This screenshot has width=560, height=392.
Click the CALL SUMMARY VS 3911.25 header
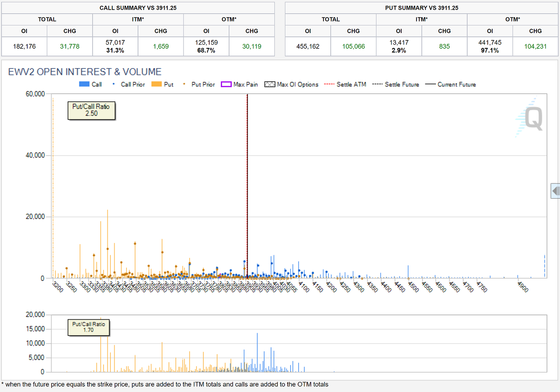click(x=138, y=8)
